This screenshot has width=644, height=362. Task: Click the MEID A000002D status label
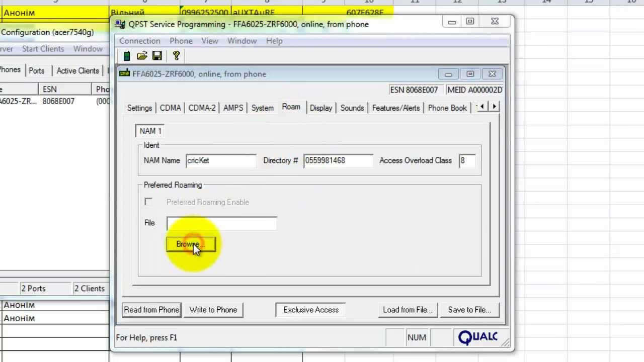474,89
